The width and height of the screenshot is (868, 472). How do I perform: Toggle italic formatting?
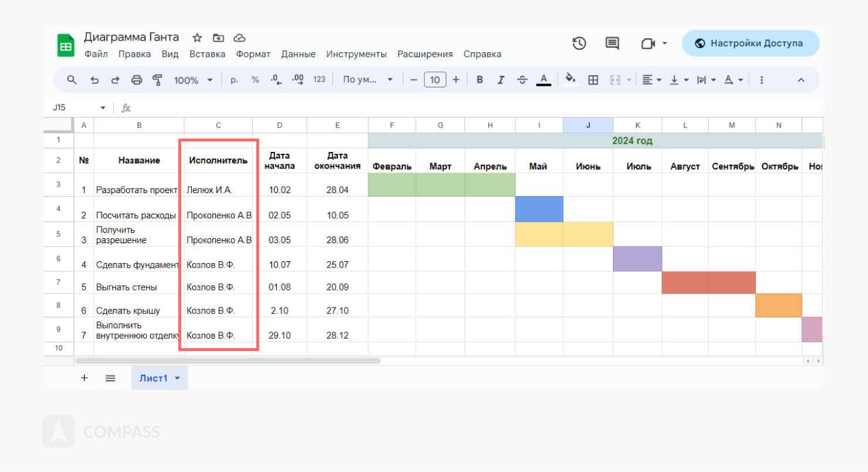(x=500, y=80)
